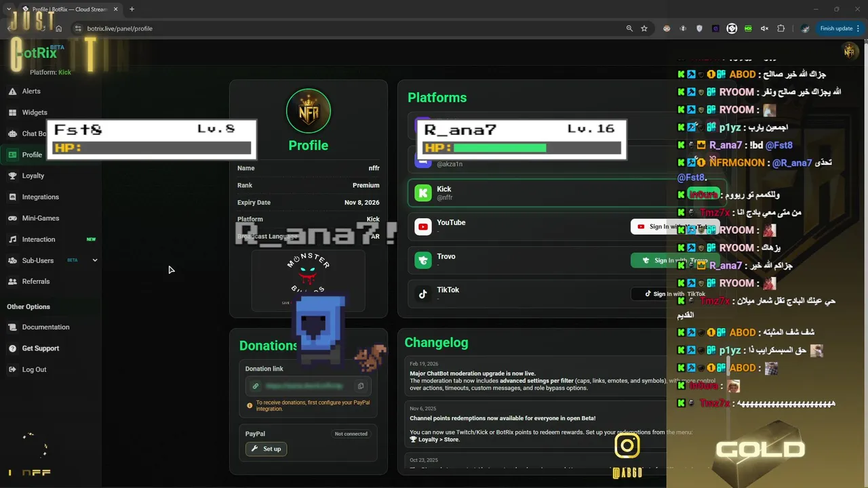Open the Integrations icon in sidebar

(x=12, y=197)
